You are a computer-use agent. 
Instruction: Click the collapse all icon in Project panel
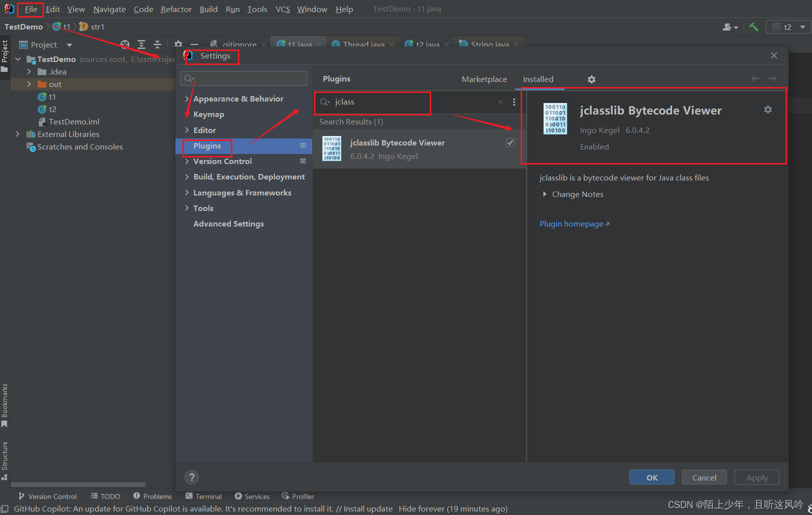pyautogui.click(x=157, y=44)
